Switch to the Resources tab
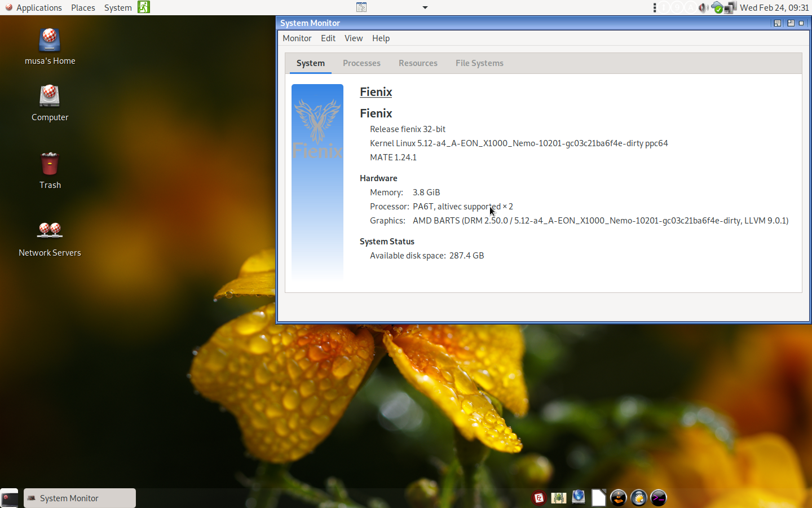 tap(418, 63)
